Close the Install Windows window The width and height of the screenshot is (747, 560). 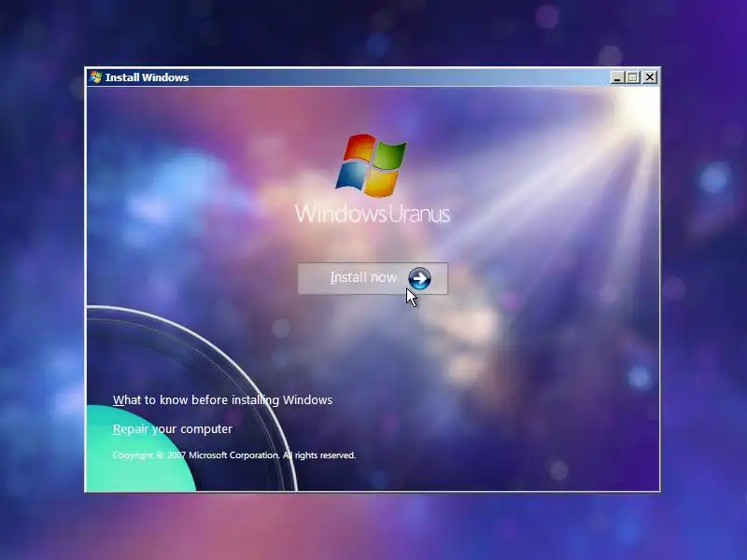(650, 77)
